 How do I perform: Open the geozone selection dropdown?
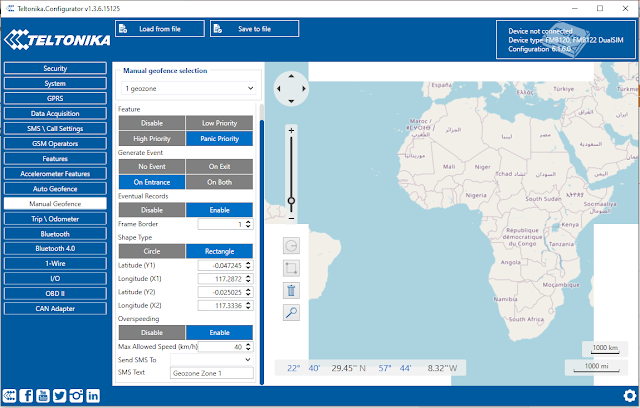click(x=189, y=89)
